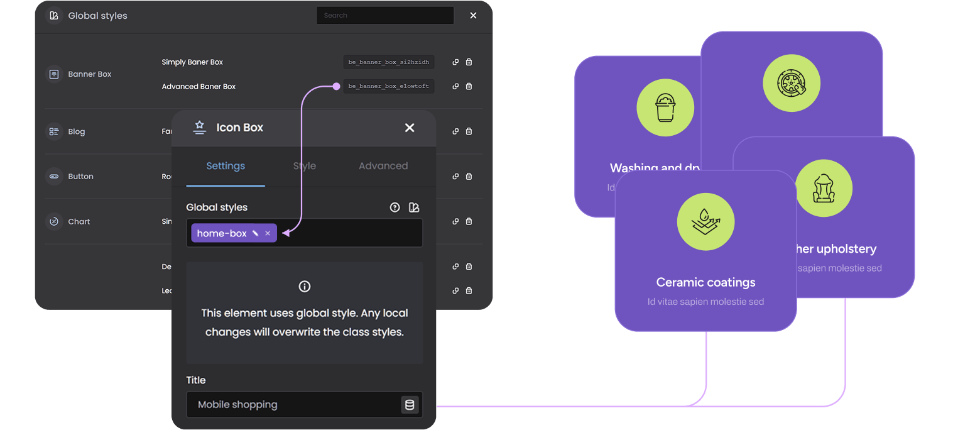Viewport: 980px width, 430px height.
Task: Switch to the Style tab
Action: click(x=304, y=166)
